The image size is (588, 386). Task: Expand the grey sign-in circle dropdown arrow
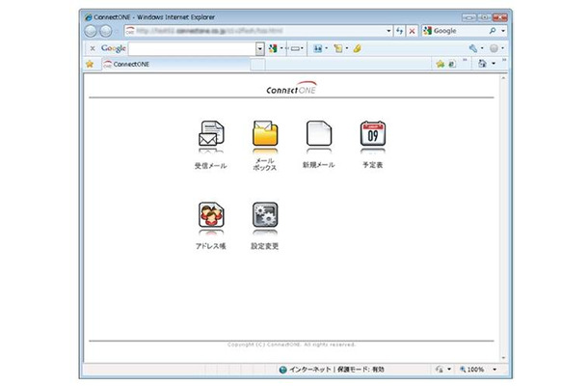[x=502, y=48]
